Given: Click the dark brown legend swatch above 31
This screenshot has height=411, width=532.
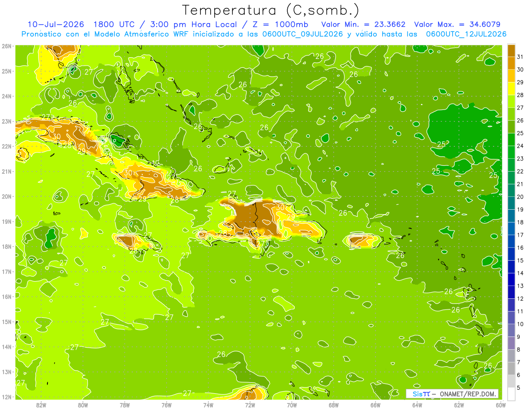Looking at the screenshot, I should click(x=511, y=50).
